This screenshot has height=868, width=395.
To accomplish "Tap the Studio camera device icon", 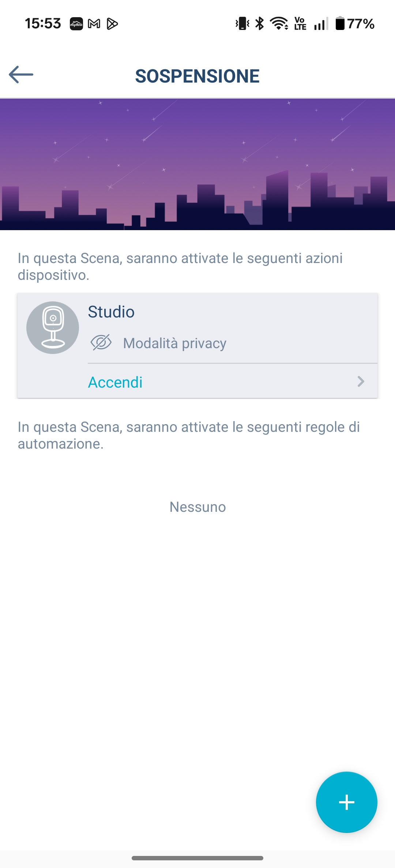I will (x=53, y=328).
